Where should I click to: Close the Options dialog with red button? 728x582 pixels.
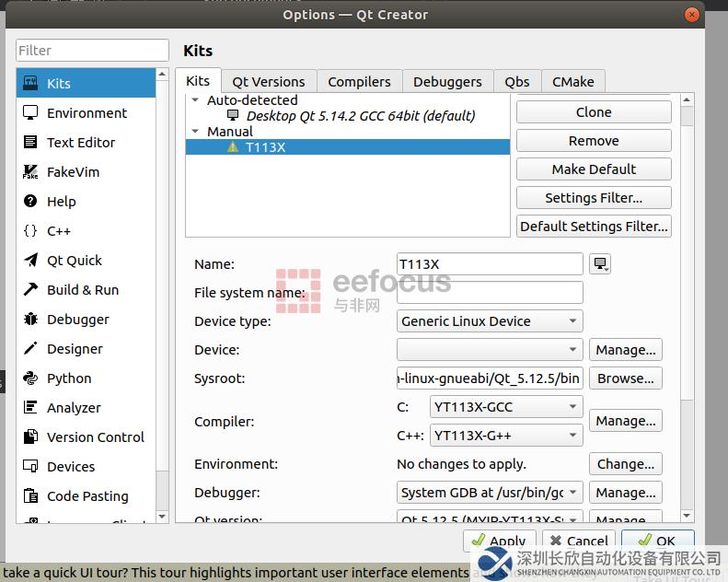[x=692, y=15]
